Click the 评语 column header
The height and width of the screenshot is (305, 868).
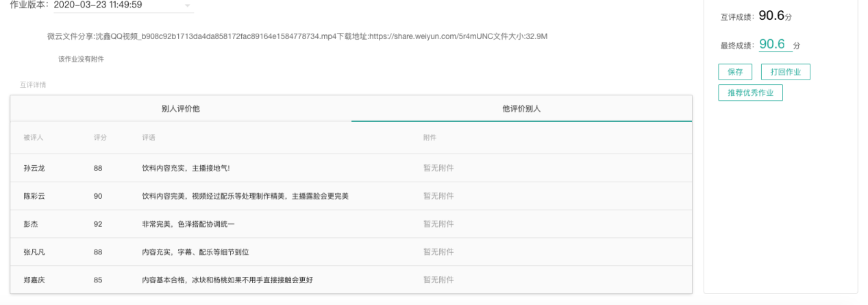click(x=149, y=138)
